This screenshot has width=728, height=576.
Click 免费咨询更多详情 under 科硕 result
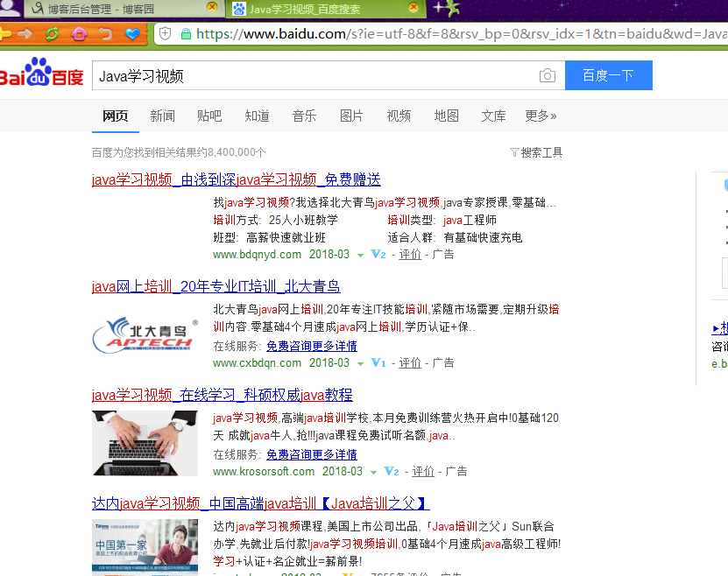(x=312, y=454)
